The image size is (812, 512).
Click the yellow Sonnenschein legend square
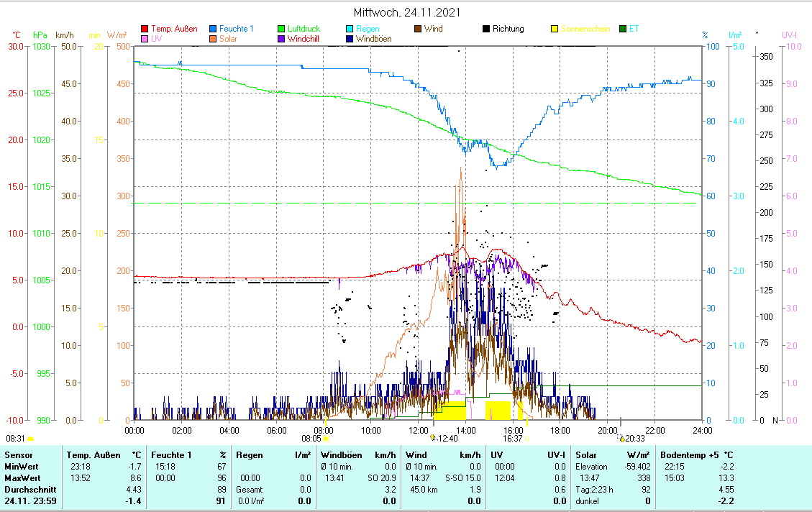555,29
